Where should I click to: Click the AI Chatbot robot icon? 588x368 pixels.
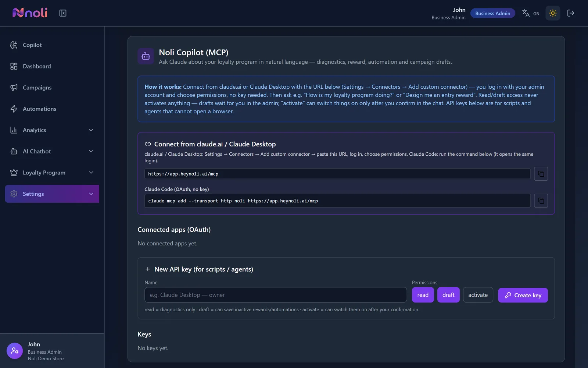tap(14, 151)
